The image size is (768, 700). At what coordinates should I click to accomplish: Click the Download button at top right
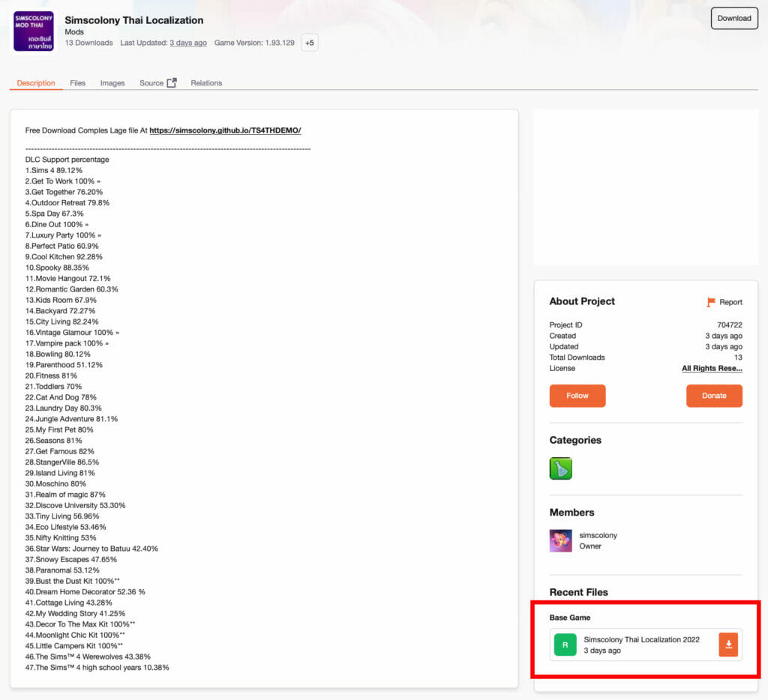point(734,18)
